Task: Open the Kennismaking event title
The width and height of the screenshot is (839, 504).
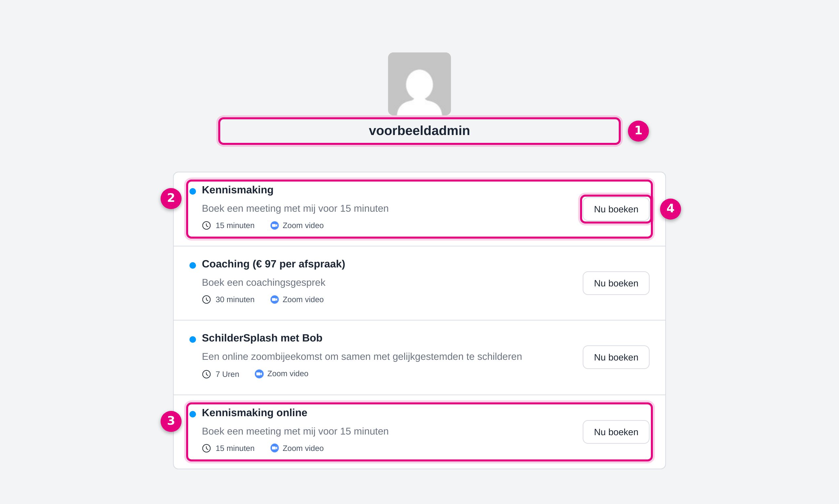Action: pos(237,190)
